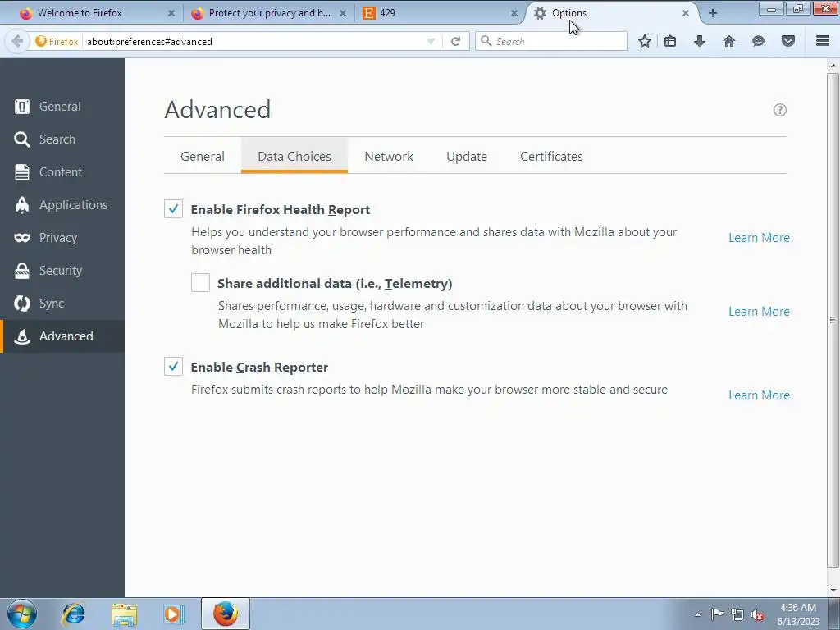Screen dimensions: 840x630
Task: Open the help question mark icon
Action: [x=780, y=110]
